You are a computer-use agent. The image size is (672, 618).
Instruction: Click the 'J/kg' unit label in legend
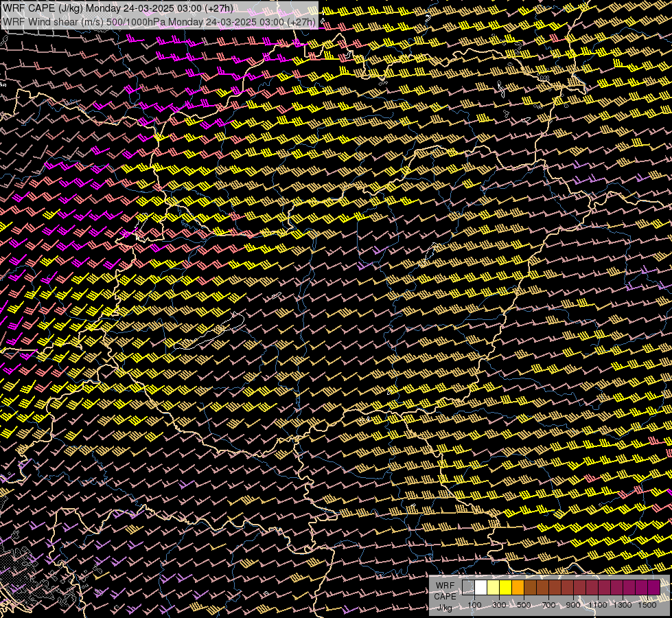444,607
